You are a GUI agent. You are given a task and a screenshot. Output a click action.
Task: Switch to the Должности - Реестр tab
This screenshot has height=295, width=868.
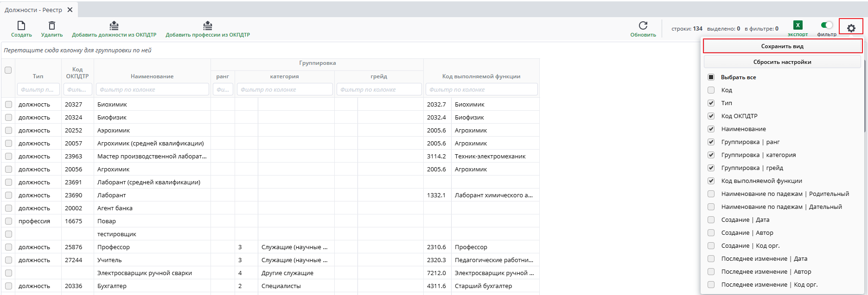[33, 10]
